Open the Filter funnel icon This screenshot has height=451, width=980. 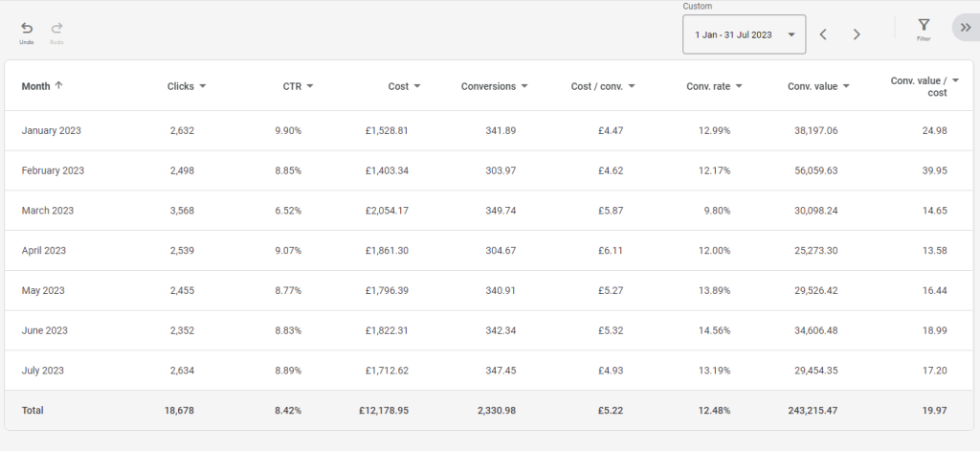924,25
